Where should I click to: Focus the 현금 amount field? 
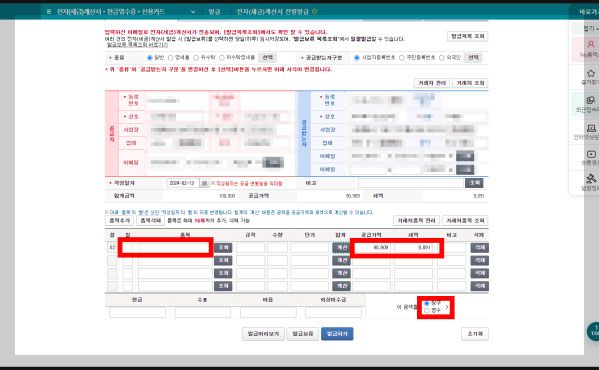[x=137, y=313]
